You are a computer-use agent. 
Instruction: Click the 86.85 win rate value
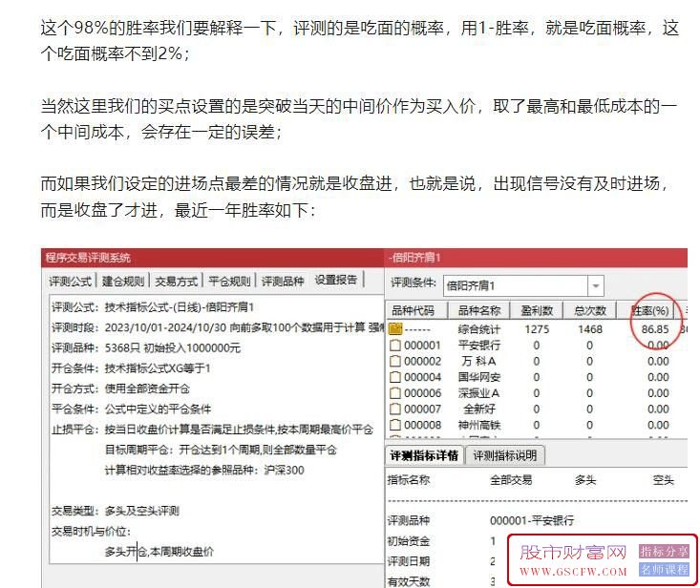click(x=655, y=329)
